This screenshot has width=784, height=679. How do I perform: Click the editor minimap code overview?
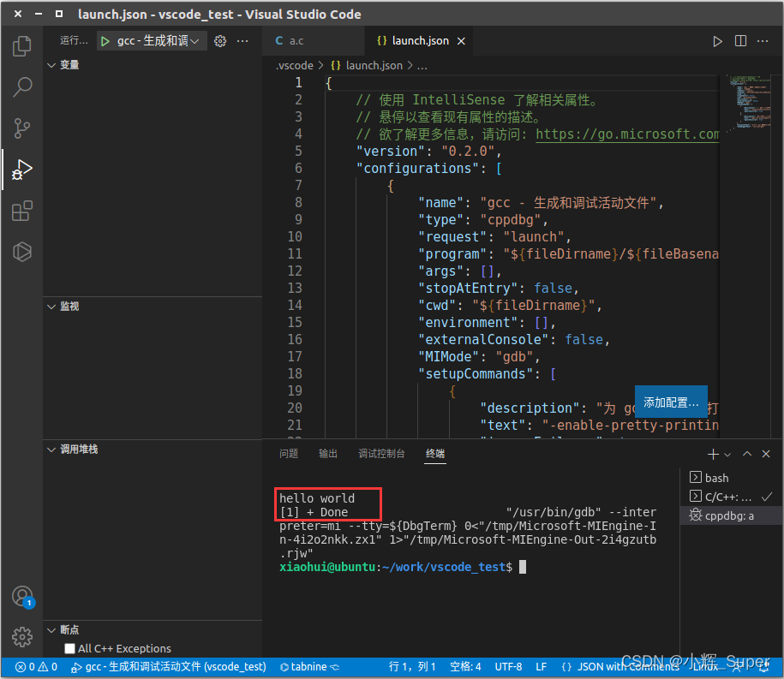coord(750,103)
